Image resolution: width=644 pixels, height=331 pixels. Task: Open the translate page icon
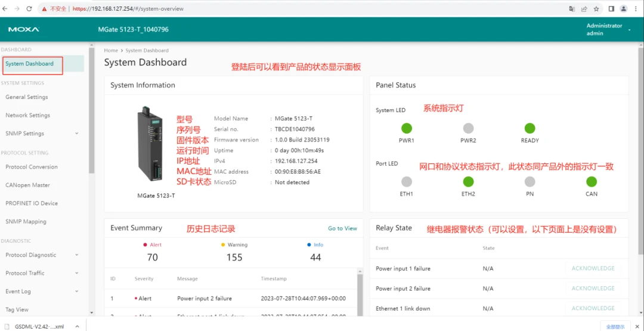pyautogui.click(x=571, y=8)
